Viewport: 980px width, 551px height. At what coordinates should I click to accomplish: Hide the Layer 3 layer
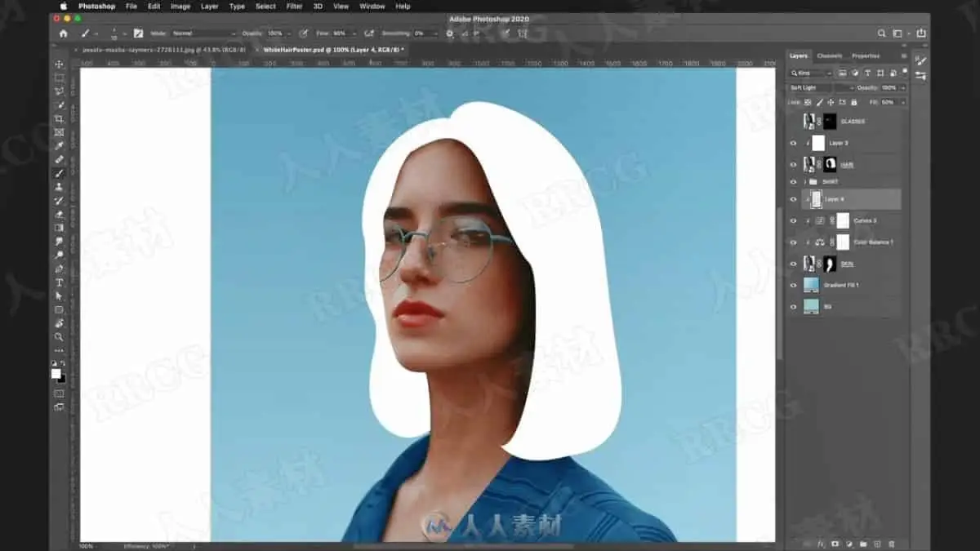793,143
